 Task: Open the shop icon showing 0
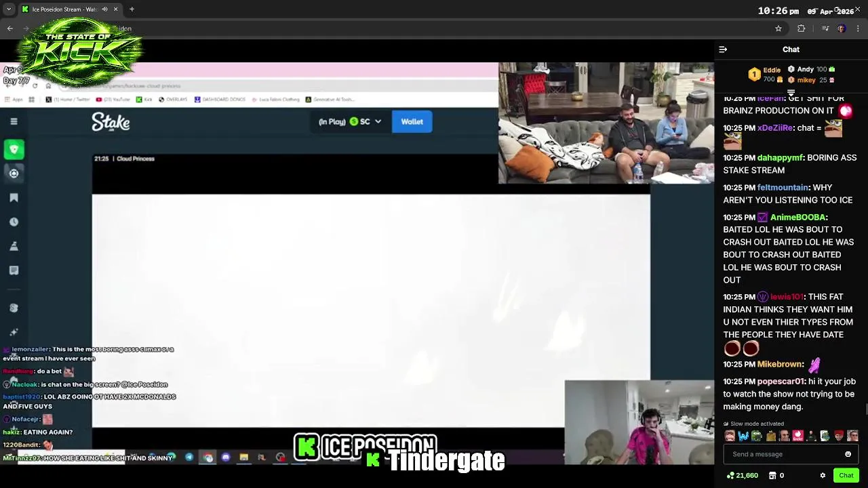(x=776, y=476)
